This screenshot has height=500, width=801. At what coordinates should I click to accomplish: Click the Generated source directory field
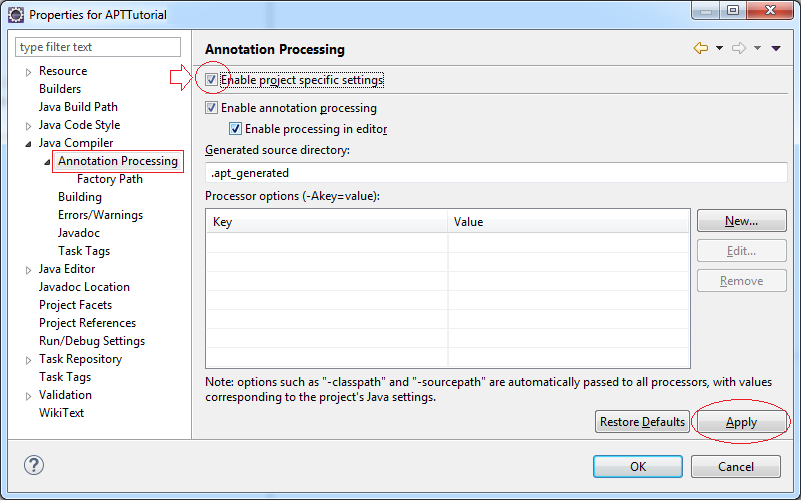point(496,173)
